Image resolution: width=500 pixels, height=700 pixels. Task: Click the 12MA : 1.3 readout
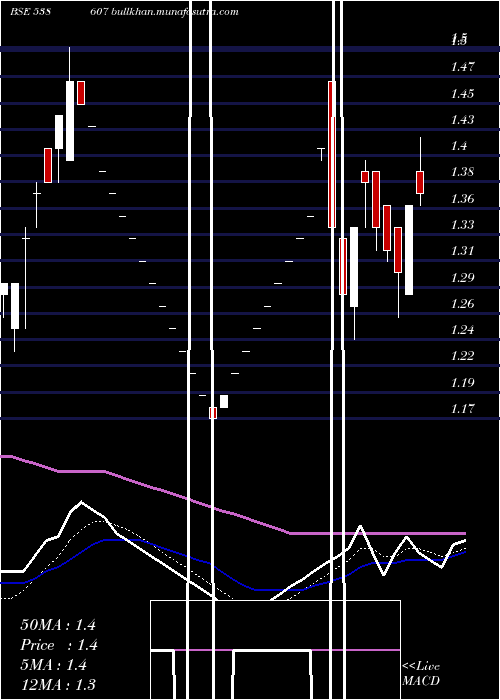(58, 684)
